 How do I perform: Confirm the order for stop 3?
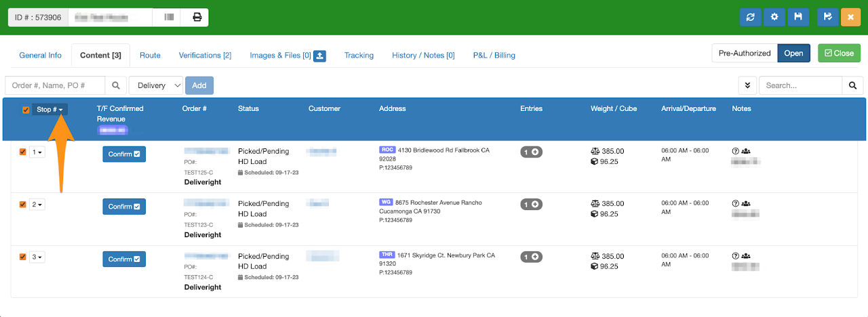(124, 259)
